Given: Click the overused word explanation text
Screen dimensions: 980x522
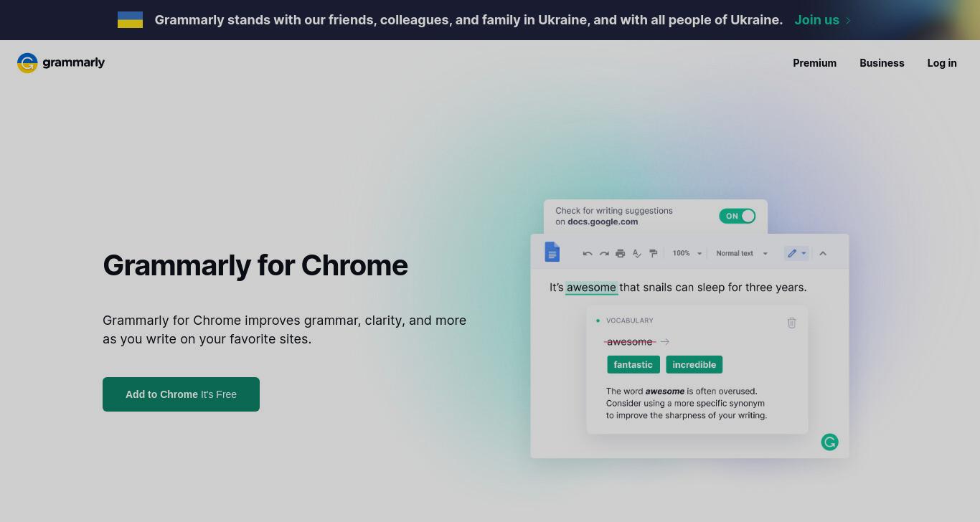Looking at the screenshot, I should 687,403.
